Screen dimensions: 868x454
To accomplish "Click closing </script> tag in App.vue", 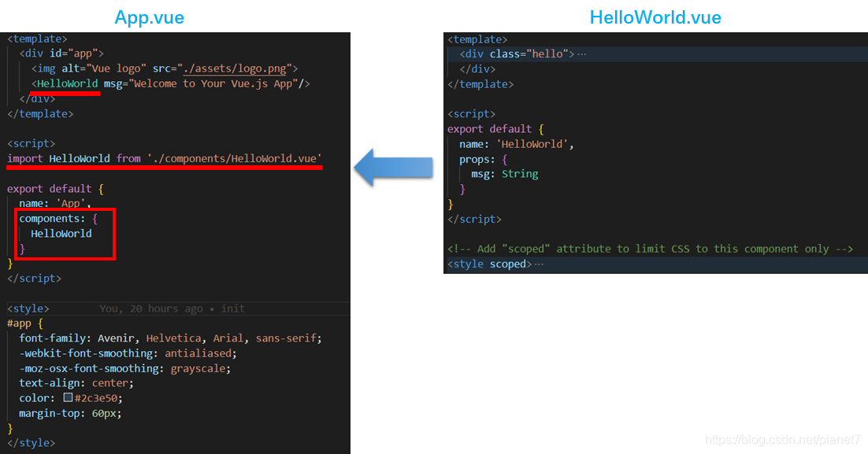I will [35, 279].
